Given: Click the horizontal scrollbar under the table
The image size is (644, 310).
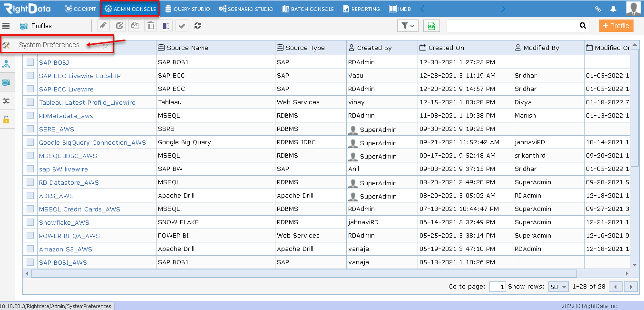Looking at the screenshot, I should [304, 274].
